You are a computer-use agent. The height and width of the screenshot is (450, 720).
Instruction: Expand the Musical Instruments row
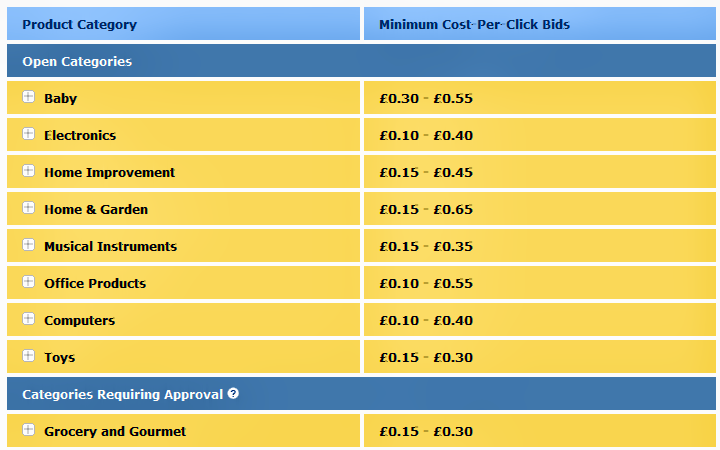[x=28, y=246]
